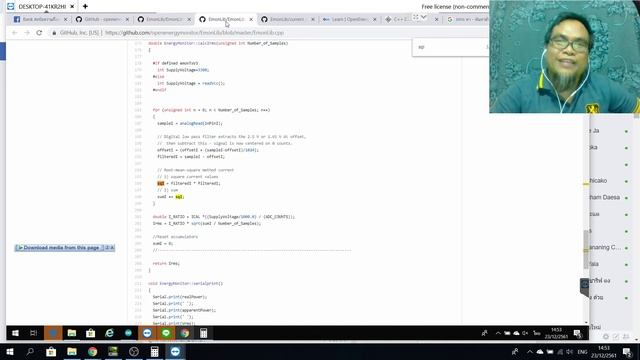Open local network tray icon

click(560, 351)
